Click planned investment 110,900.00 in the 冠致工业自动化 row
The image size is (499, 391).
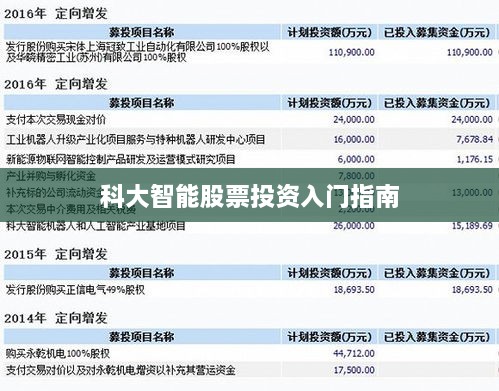coord(351,52)
